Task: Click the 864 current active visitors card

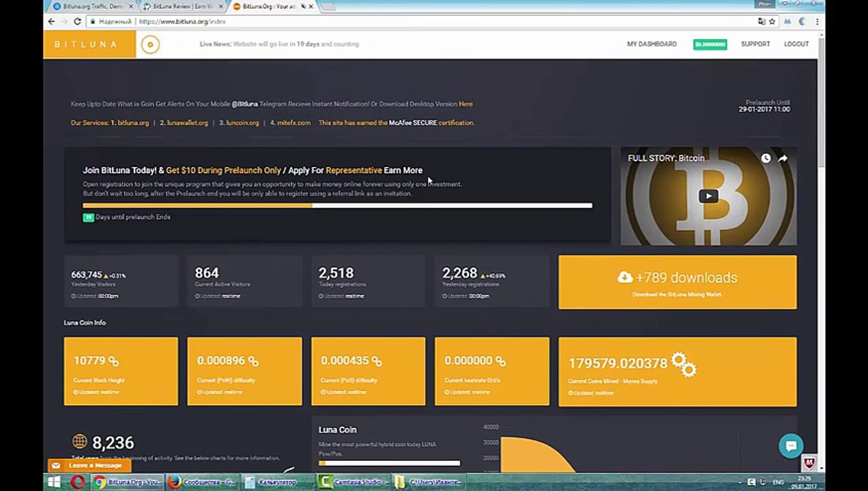Action: tap(244, 281)
